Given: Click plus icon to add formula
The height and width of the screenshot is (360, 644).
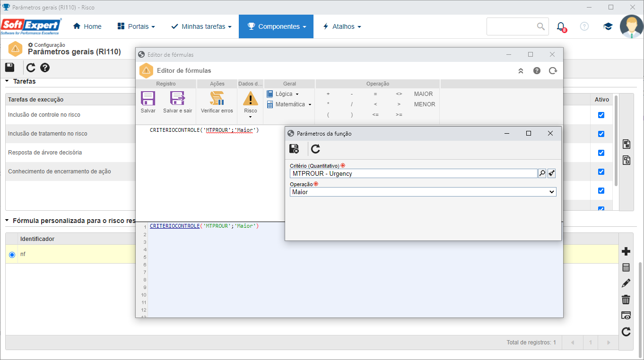Looking at the screenshot, I should coord(626,251).
